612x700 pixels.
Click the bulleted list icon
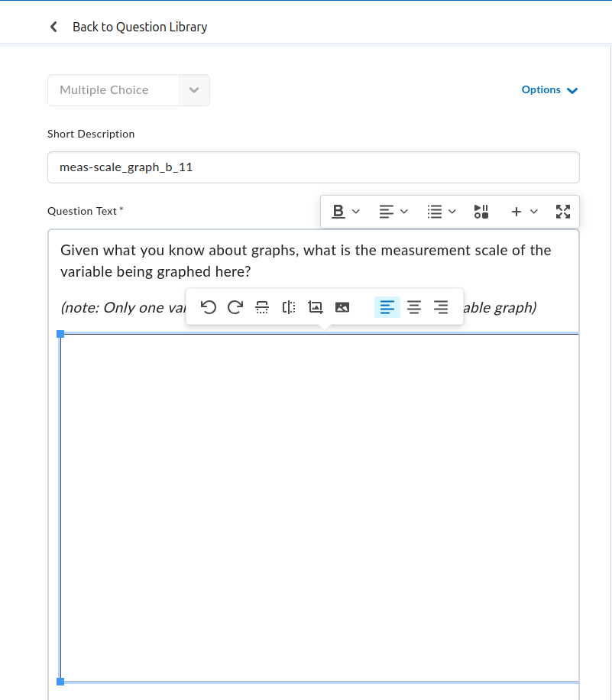click(x=434, y=211)
